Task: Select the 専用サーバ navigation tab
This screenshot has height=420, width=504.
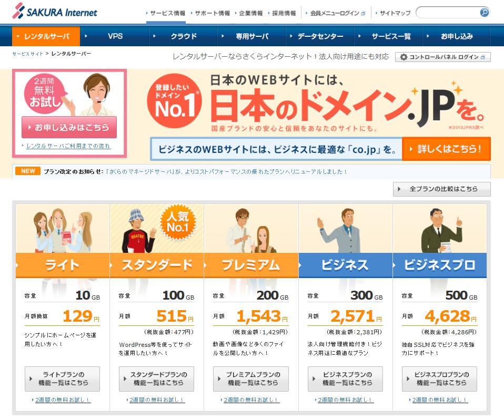Action: [251, 36]
